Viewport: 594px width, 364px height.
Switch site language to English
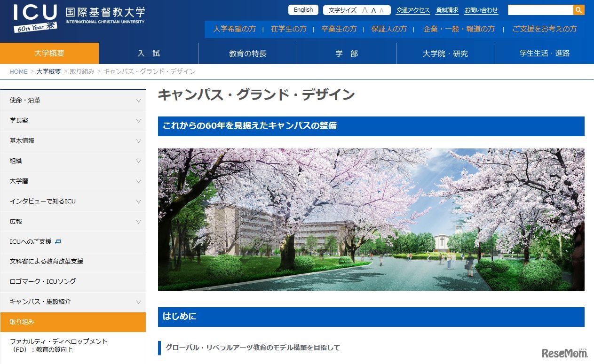(303, 10)
